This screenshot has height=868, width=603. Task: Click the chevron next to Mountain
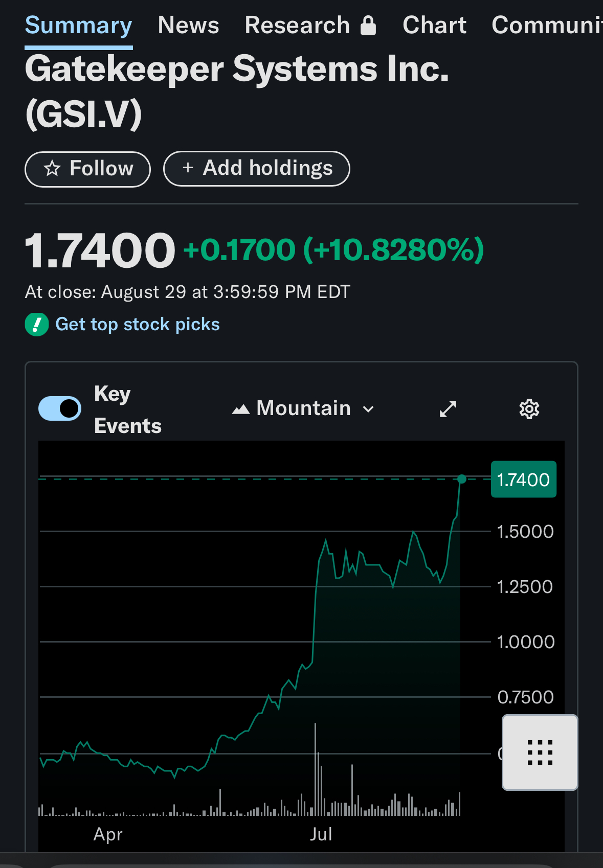click(368, 409)
